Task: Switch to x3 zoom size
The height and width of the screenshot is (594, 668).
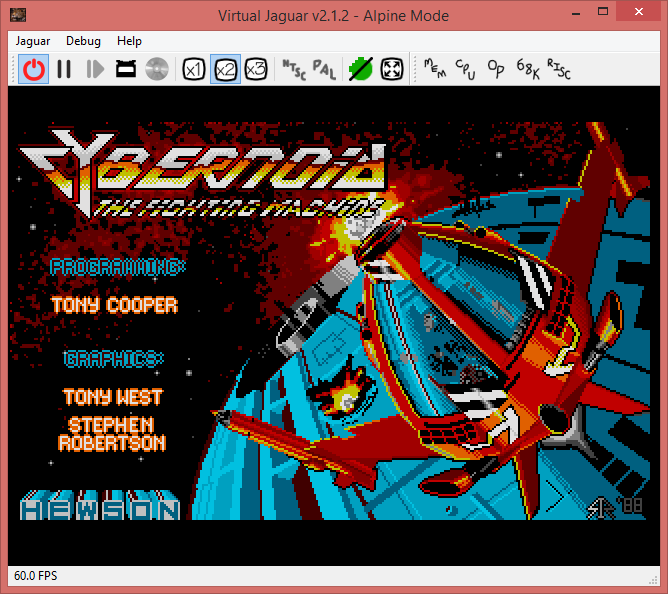Action: tap(256, 69)
